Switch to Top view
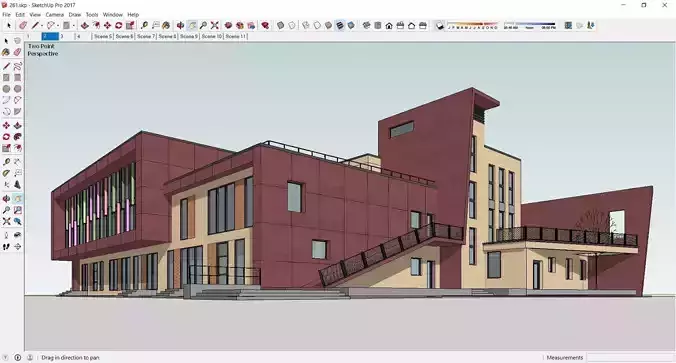The image size is (676, 363). (378, 25)
